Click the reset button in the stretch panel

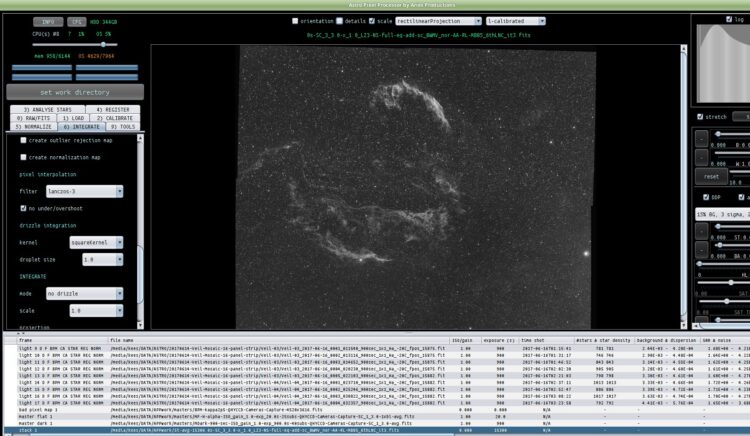click(x=711, y=176)
